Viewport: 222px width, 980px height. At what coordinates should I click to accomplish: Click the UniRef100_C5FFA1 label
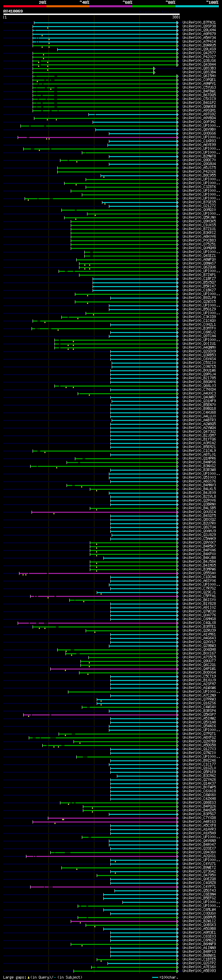(199, 596)
